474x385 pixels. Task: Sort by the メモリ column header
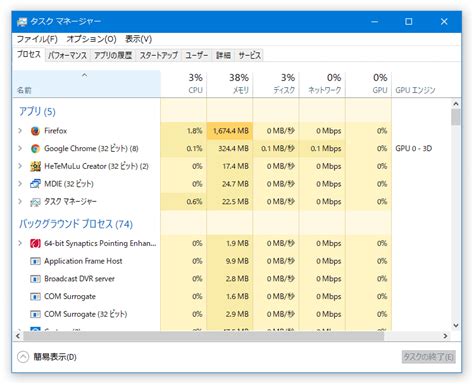[x=230, y=84]
